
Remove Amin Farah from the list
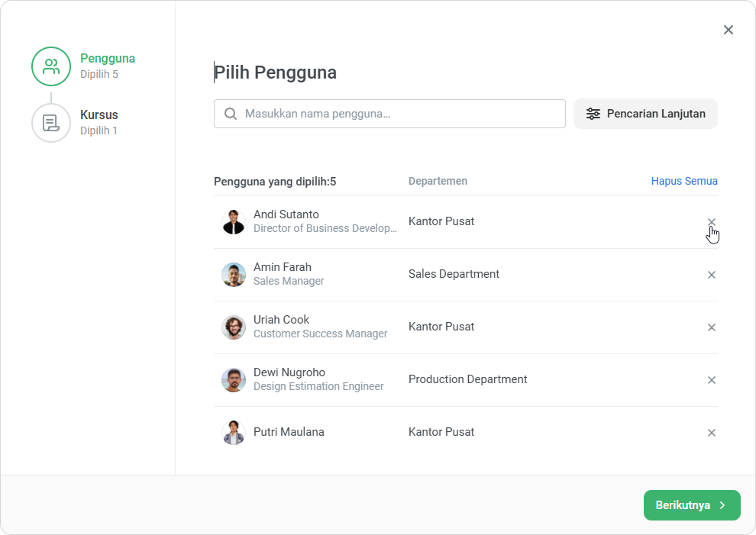click(x=711, y=275)
